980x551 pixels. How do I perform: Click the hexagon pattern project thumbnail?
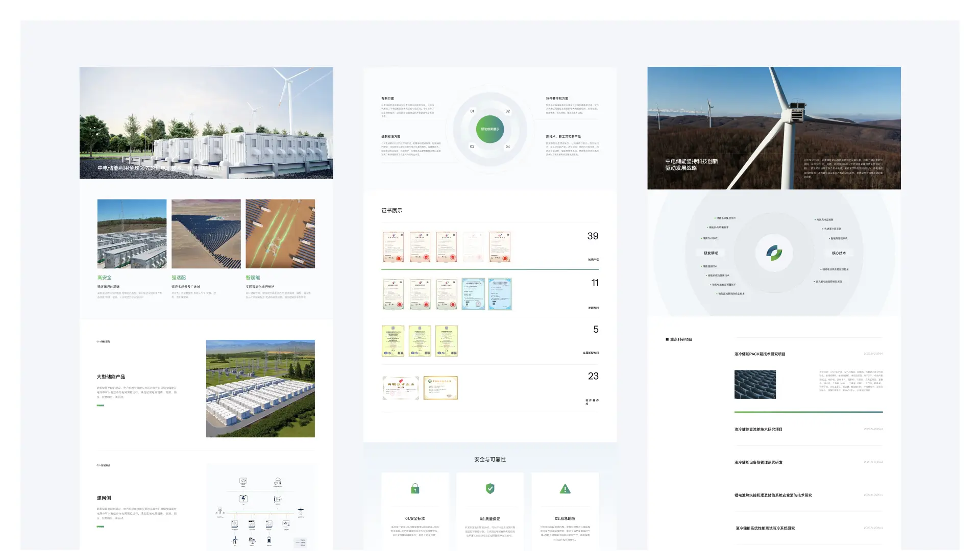[x=755, y=385]
